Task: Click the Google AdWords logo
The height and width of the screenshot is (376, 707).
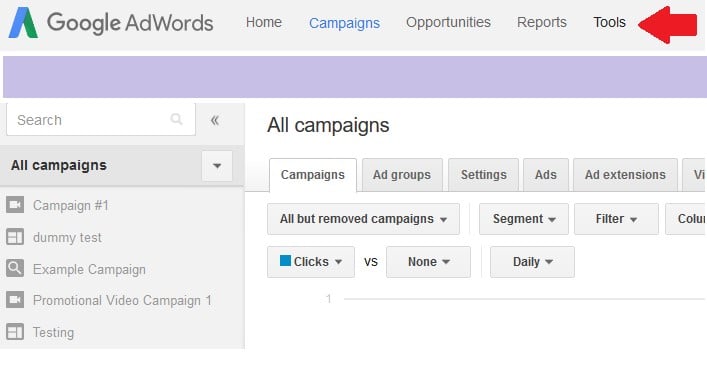Action: [x=111, y=23]
